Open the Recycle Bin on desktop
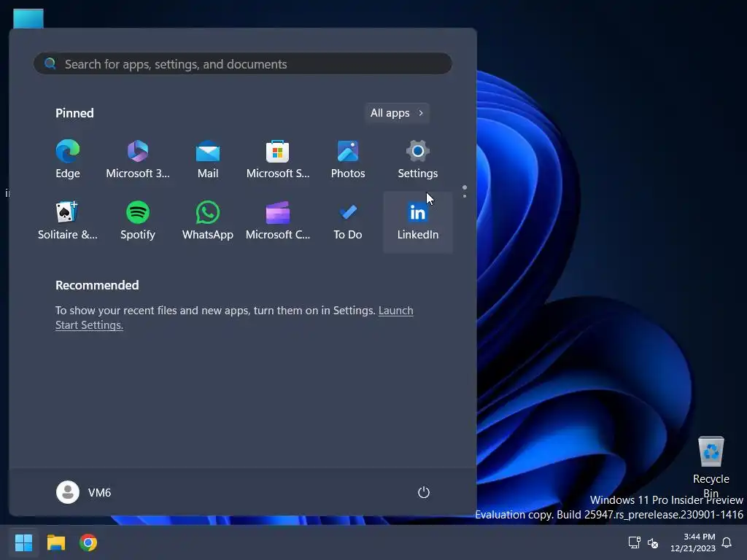 pos(711,467)
